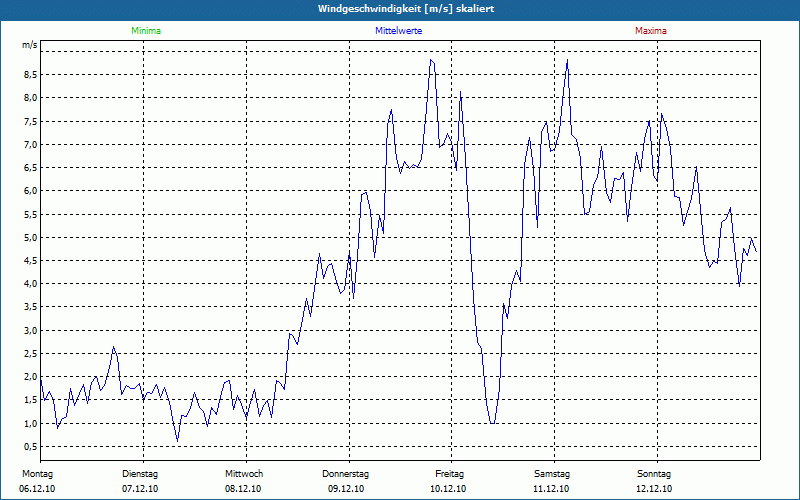
Task: Select the blue Mittelwerte legend label
Action: coord(398,31)
